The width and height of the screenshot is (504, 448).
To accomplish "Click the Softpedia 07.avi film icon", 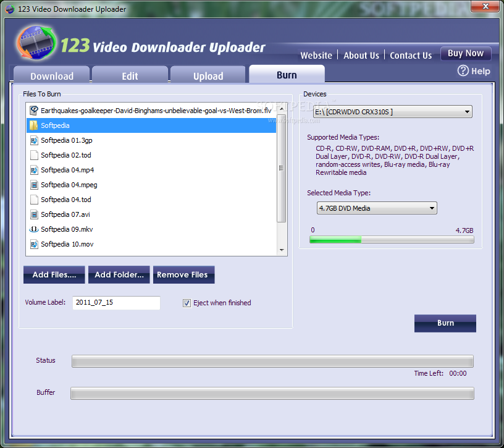I will (34, 214).
